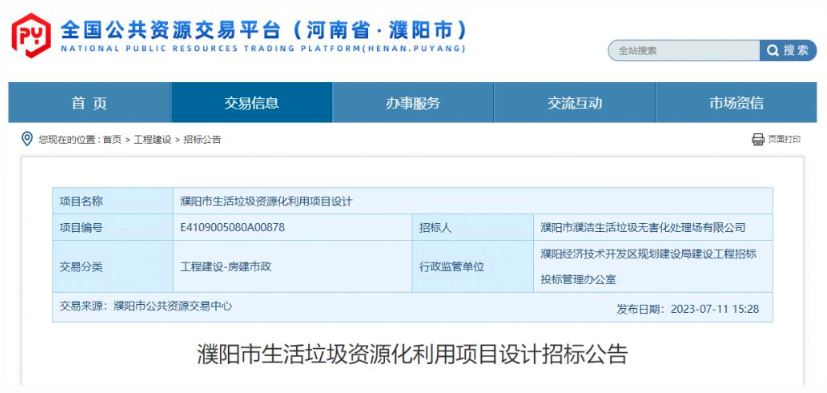Viewport: 827px width, 393px height.
Task: Click the location pin icon near breadcrumb
Action: point(27,139)
